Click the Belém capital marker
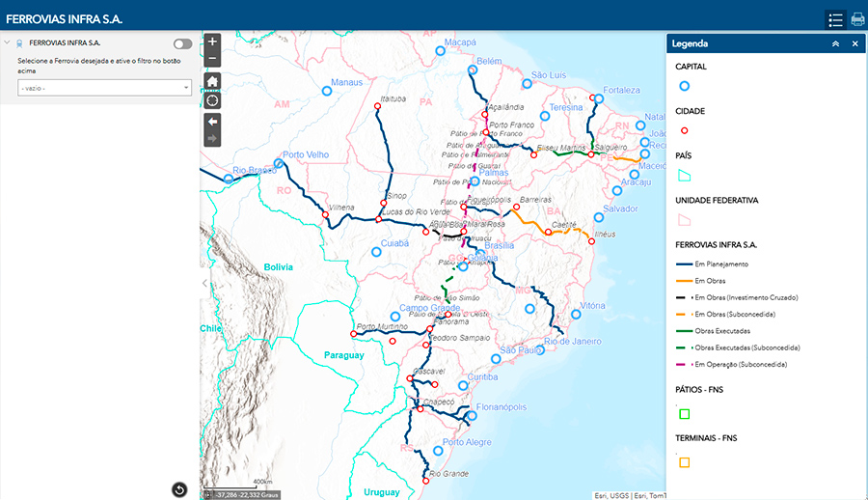Screen dimensions: 868x500 [x=473, y=69]
